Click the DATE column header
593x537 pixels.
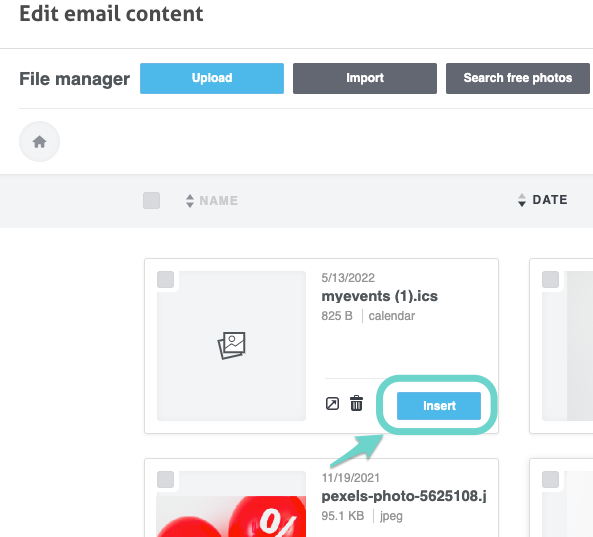coord(550,200)
